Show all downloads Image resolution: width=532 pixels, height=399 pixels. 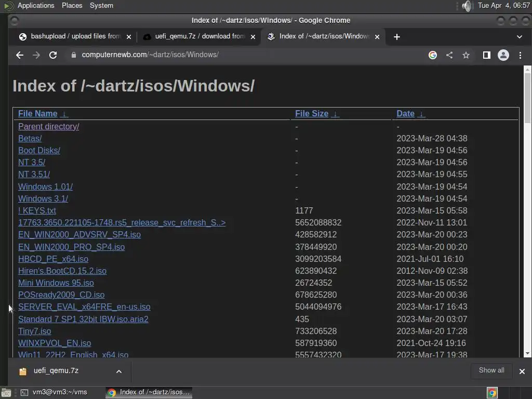[491, 370]
